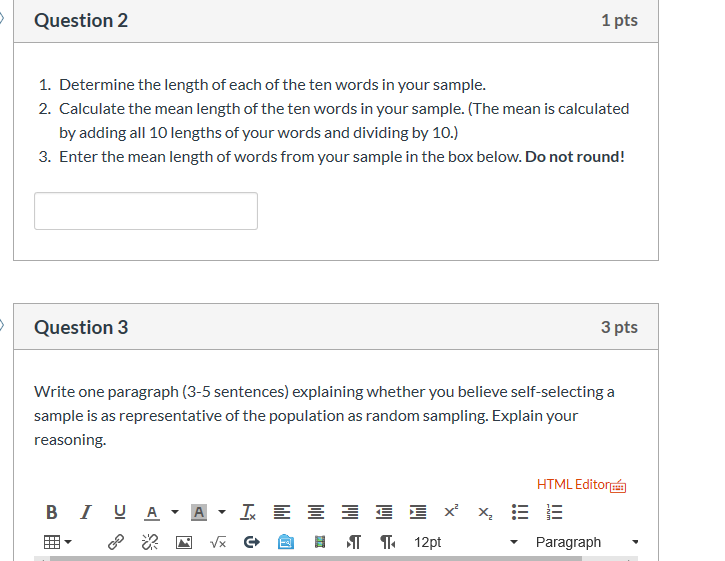Click the '3 pts' label
The width and height of the screenshot is (725, 561).
pos(620,327)
